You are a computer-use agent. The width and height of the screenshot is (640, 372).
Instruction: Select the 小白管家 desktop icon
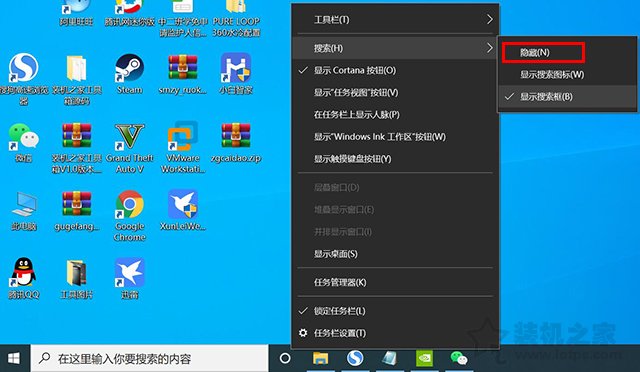(x=236, y=74)
